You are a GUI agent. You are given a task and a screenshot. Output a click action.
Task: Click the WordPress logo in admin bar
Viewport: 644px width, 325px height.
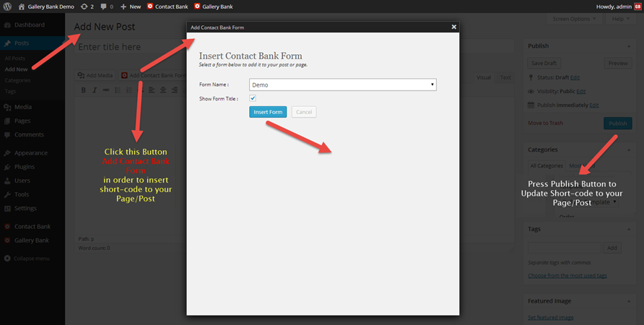(9, 6)
